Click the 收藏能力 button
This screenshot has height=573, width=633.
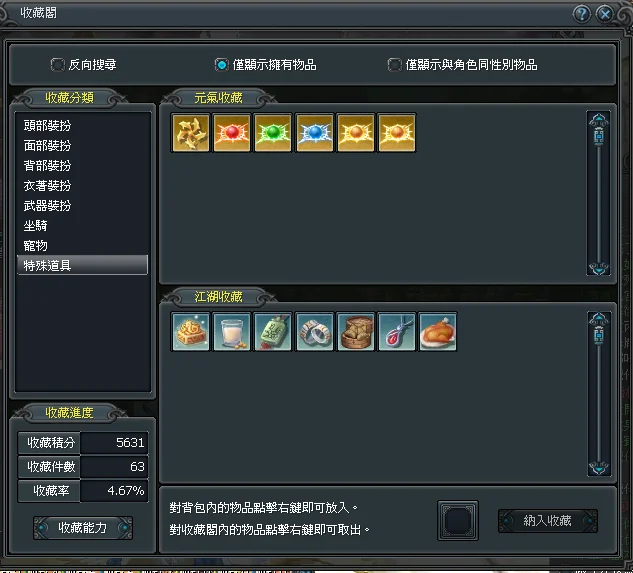[x=83, y=527]
